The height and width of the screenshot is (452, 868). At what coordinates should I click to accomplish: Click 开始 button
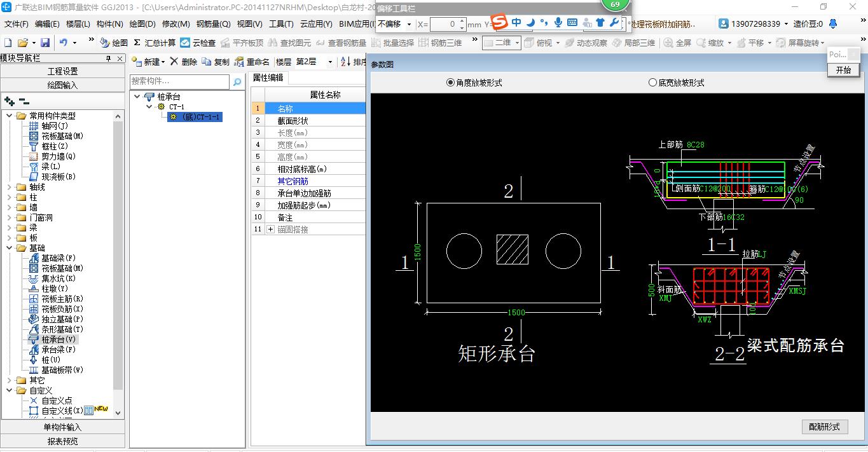[844, 70]
